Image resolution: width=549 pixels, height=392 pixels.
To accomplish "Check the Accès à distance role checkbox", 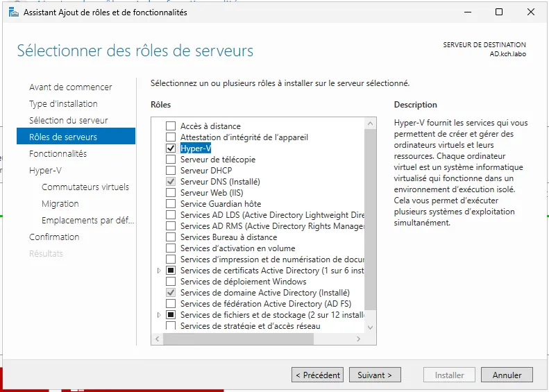I will [171, 126].
